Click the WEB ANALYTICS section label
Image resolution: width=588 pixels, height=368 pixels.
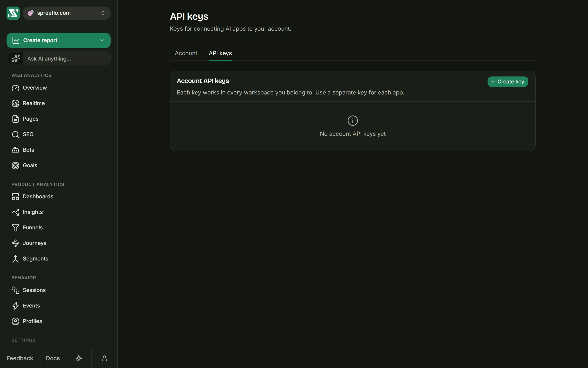point(31,75)
